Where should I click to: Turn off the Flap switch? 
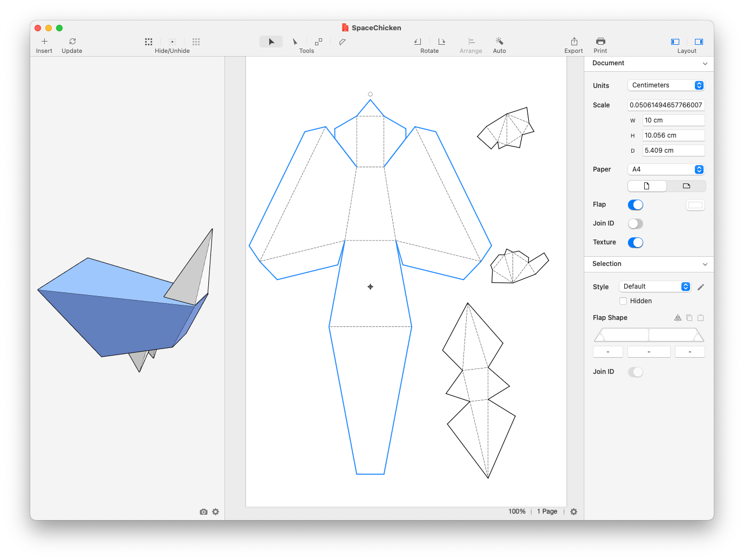click(636, 205)
